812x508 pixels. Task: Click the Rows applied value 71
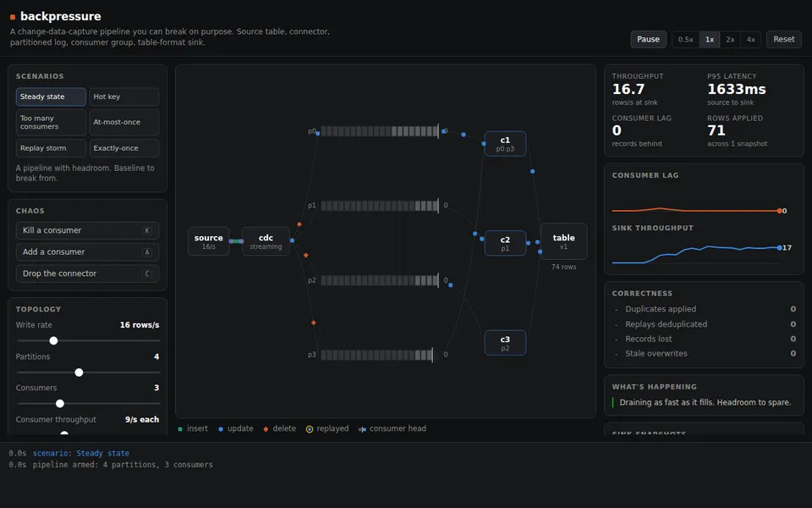716,130
